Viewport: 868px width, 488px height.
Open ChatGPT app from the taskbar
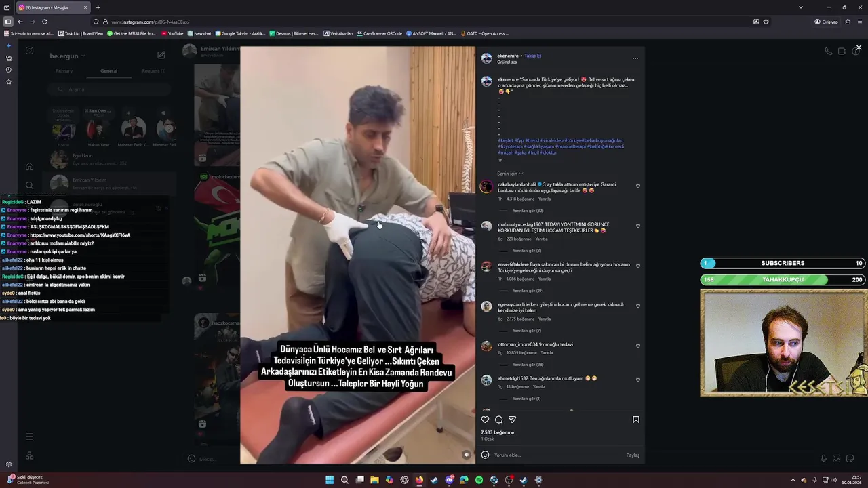404,480
